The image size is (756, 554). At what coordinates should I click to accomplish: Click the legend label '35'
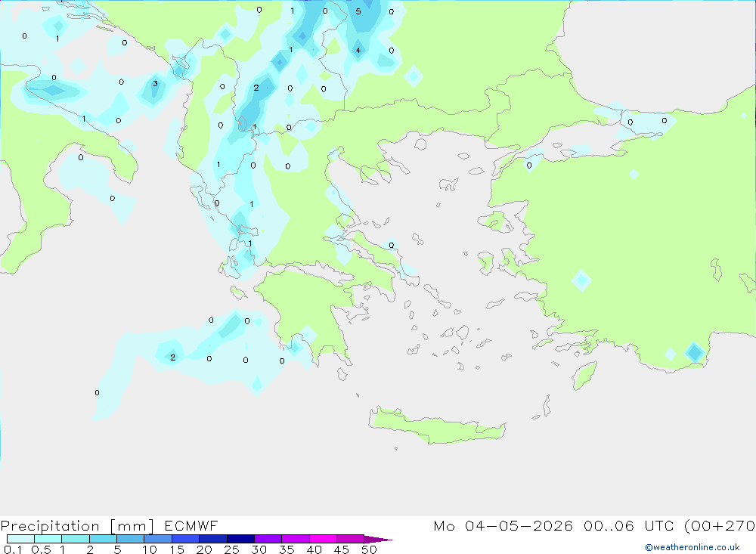tap(287, 549)
